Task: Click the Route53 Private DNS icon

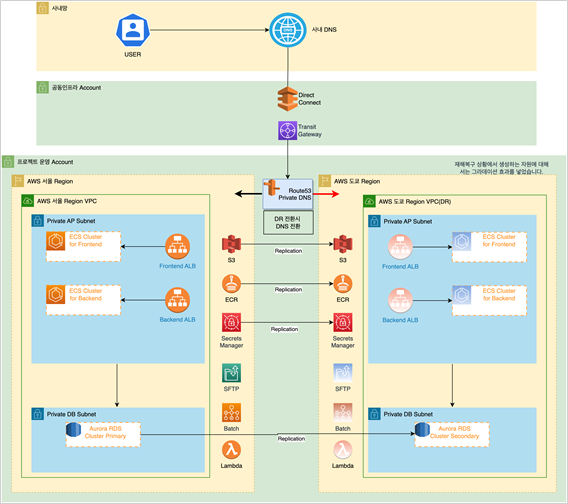Action: tap(272, 188)
